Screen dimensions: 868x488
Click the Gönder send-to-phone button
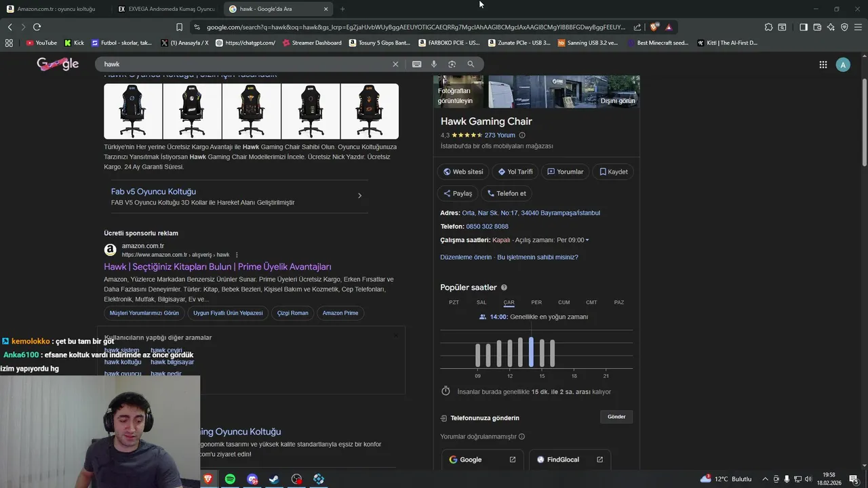(616, 417)
